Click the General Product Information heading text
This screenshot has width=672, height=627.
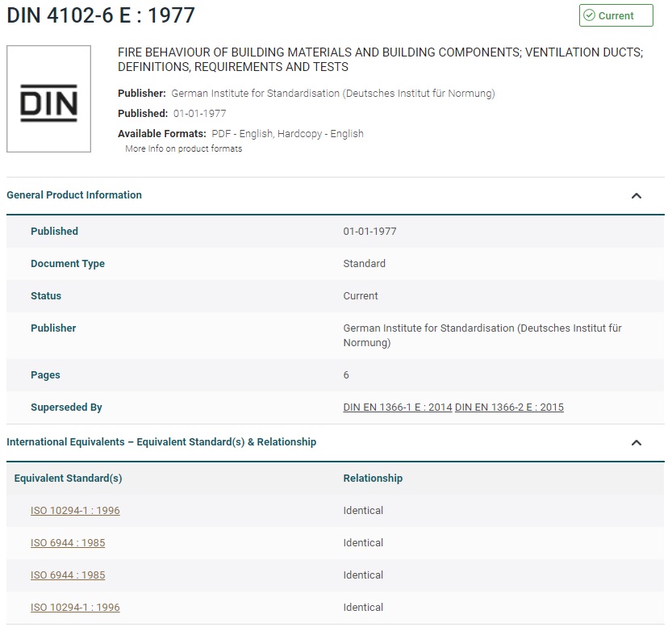[74, 195]
